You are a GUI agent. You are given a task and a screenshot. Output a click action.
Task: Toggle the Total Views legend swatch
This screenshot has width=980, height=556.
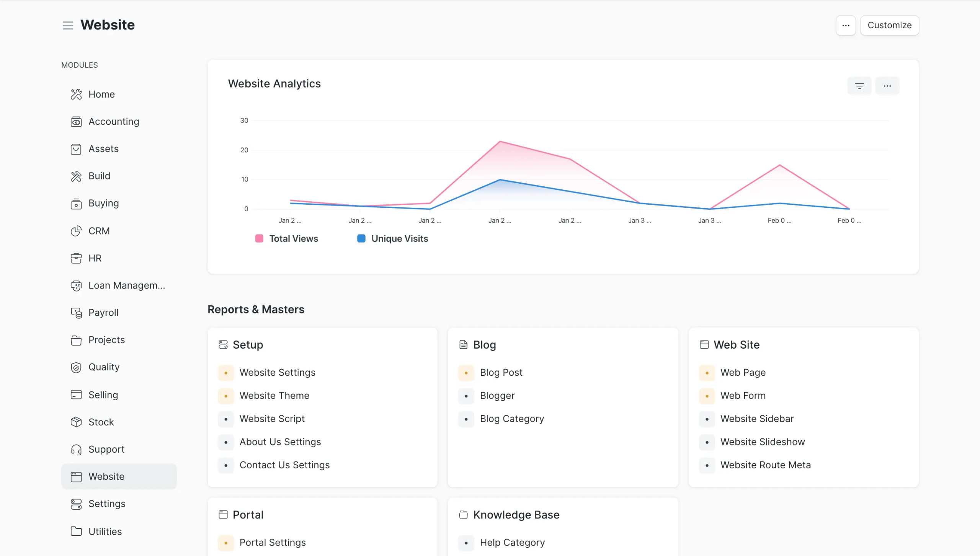[259, 239]
